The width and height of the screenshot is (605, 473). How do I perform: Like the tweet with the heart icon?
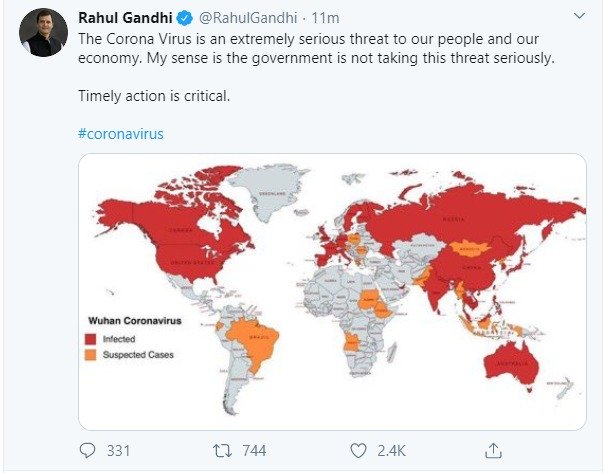click(360, 450)
